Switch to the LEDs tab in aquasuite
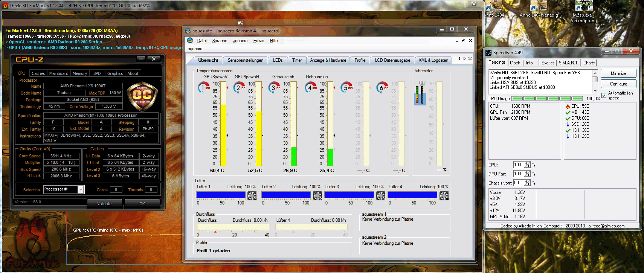Viewport: 644px width, 273px height. pos(278,60)
